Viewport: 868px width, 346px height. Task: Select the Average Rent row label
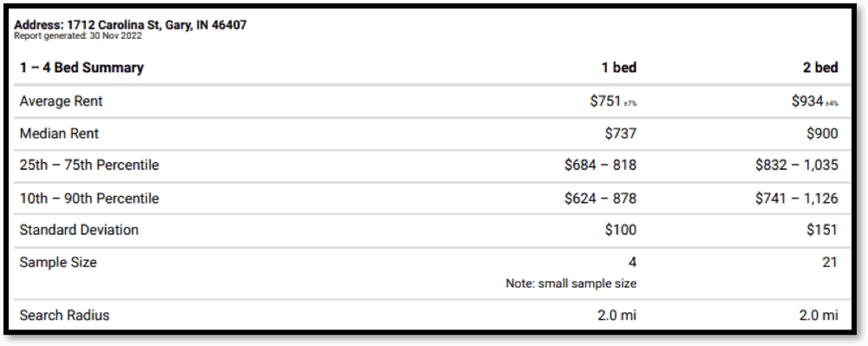(x=61, y=101)
